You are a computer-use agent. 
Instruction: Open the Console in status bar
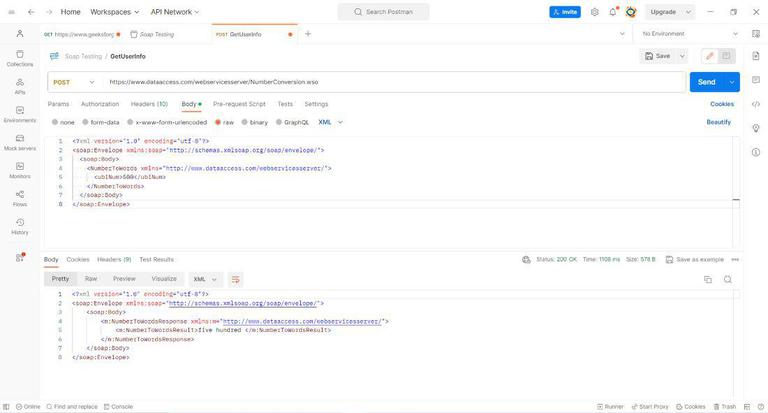pyautogui.click(x=119, y=407)
